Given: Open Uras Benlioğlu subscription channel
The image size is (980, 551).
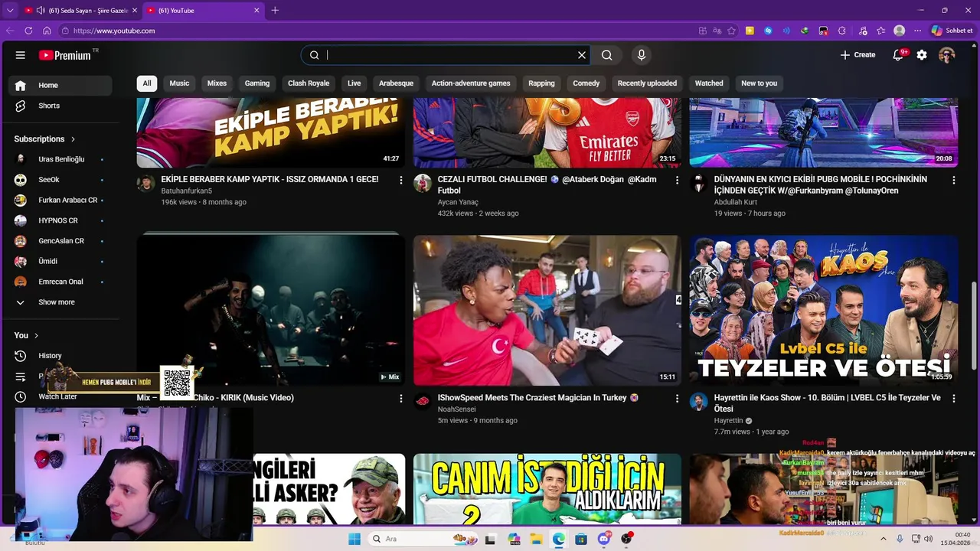Looking at the screenshot, I should click(60, 159).
